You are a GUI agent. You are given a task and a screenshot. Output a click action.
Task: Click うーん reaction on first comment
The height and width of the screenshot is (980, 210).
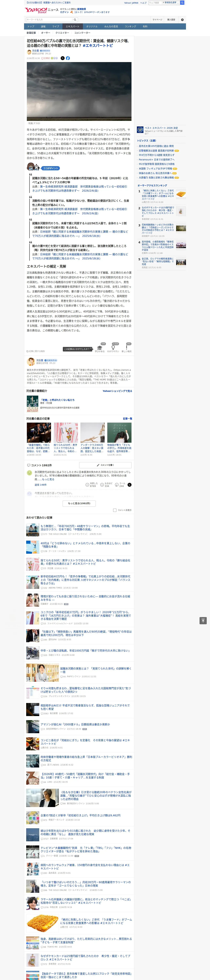(120, 485)
